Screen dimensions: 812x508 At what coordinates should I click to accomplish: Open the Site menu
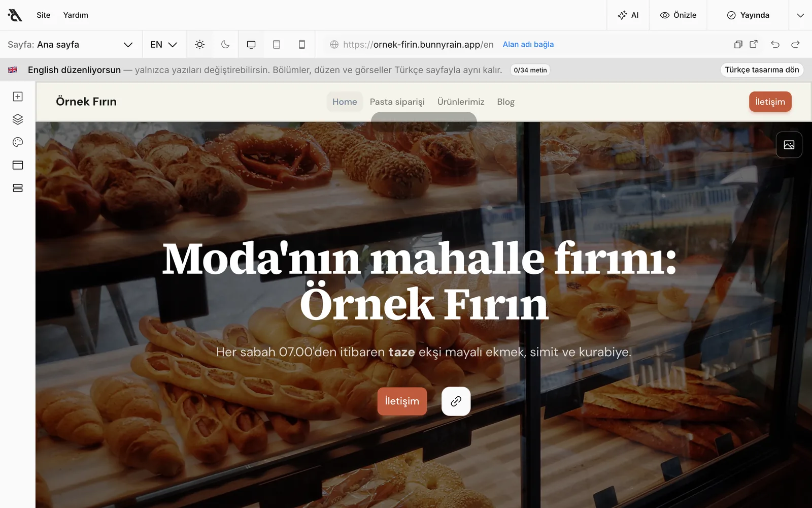point(44,15)
